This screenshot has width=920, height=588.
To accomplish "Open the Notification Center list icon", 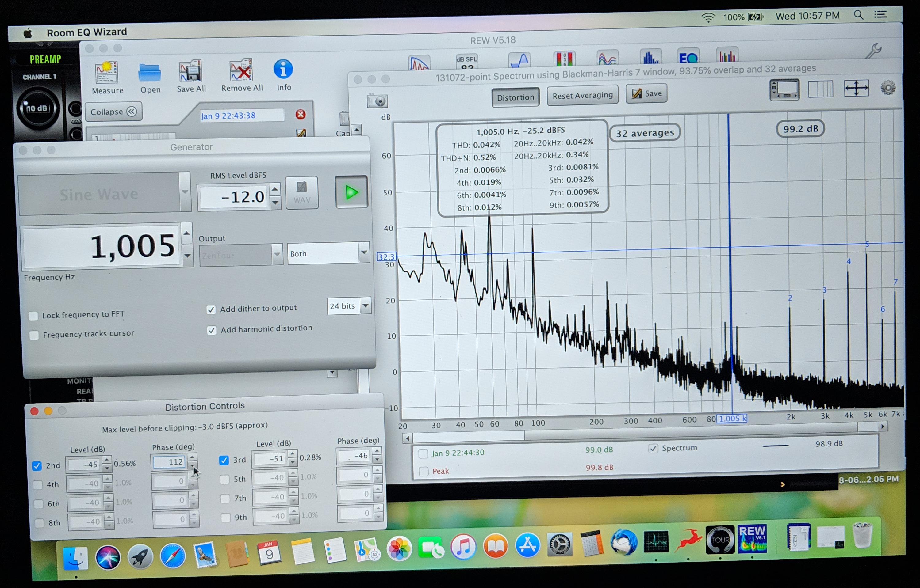I will (880, 14).
